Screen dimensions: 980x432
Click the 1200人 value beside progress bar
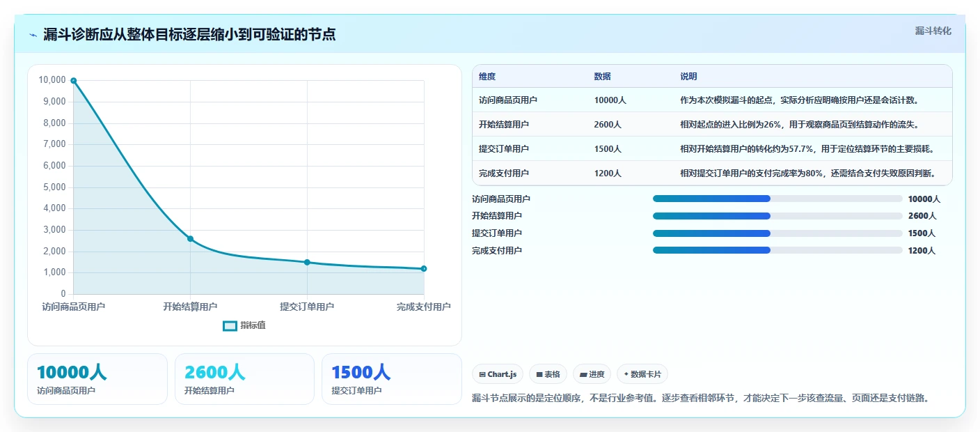point(922,250)
